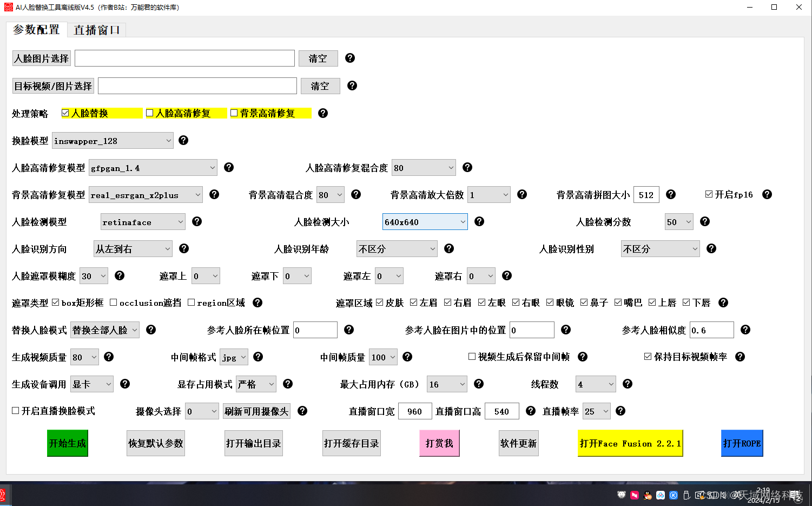The image size is (812, 506).
Task: Enable region区域 mask type checkbox
Action: [x=192, y=303]
